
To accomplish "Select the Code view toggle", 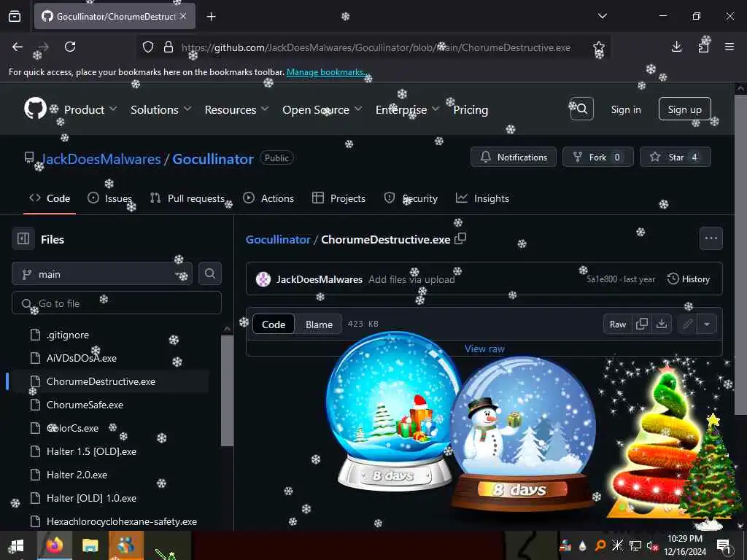I will pos(274,324).
